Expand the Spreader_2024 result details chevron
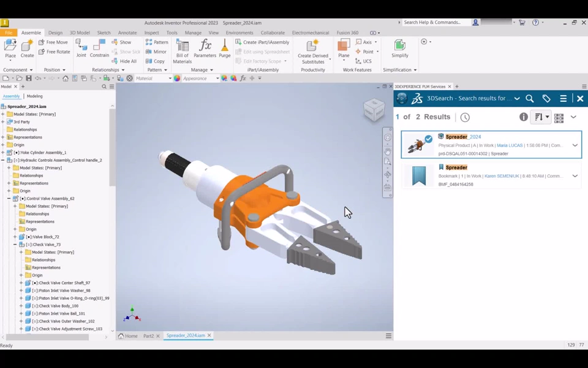The image size is (588, 368). (575, 145)
